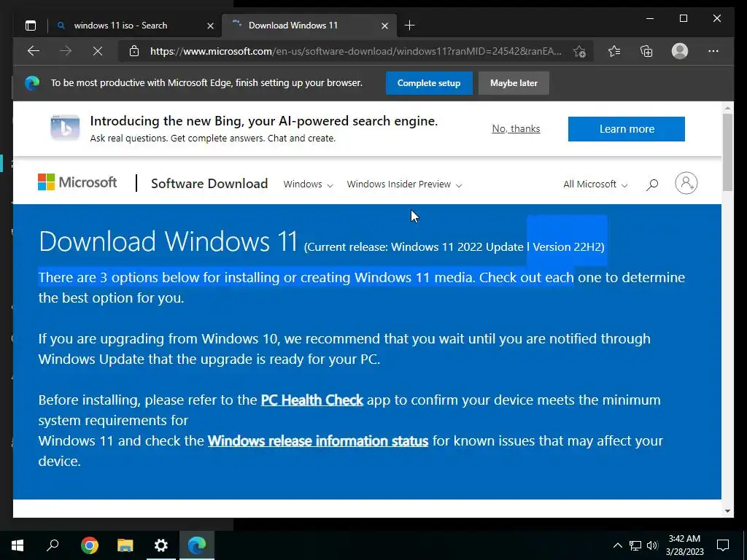
Task: Click the Microsoft Edge taskbar icon
Action: [197, 545]
